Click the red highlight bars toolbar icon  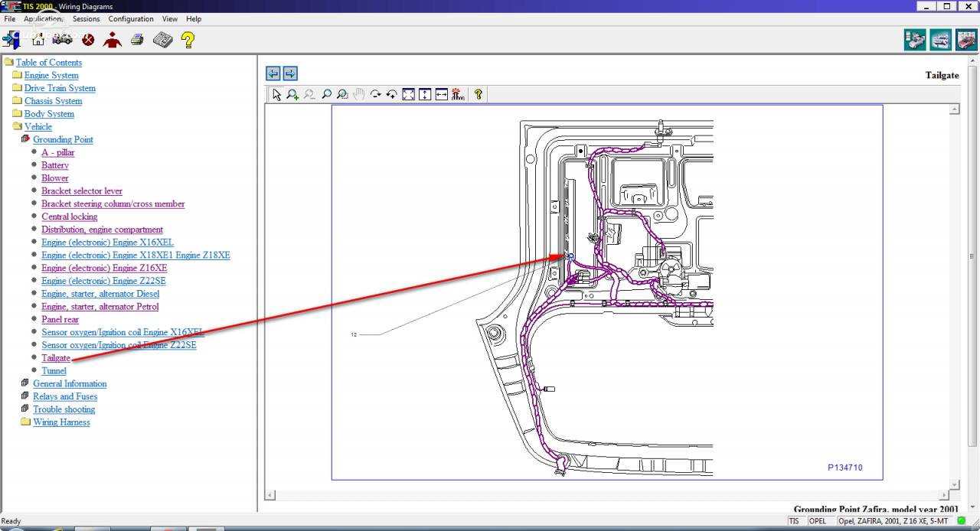coord(458,94)
